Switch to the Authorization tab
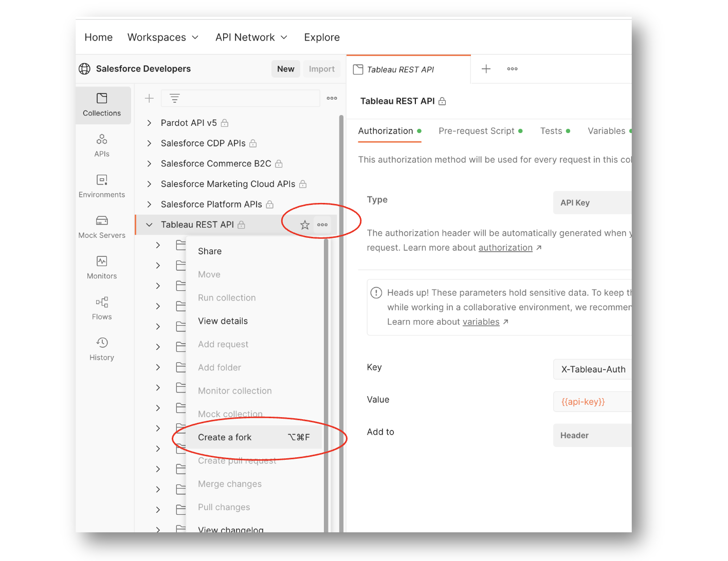Image resolution: width=728 pixels, height=561 pixels. 390,131
